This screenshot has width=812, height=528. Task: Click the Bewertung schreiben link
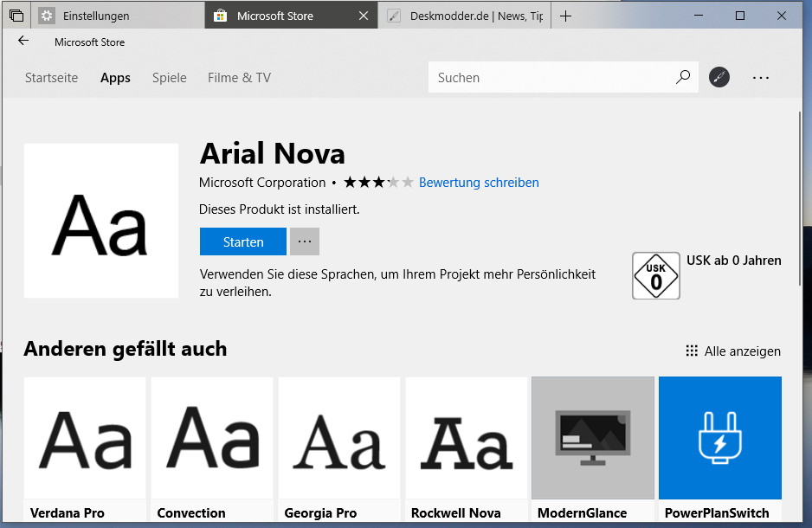pyautogui.click(x=479, y=183)
